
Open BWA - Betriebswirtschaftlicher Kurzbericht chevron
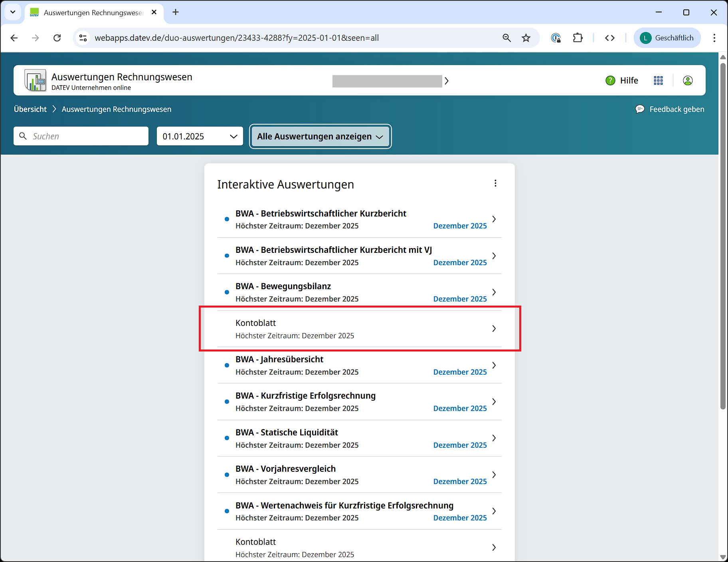click(494, 219)
